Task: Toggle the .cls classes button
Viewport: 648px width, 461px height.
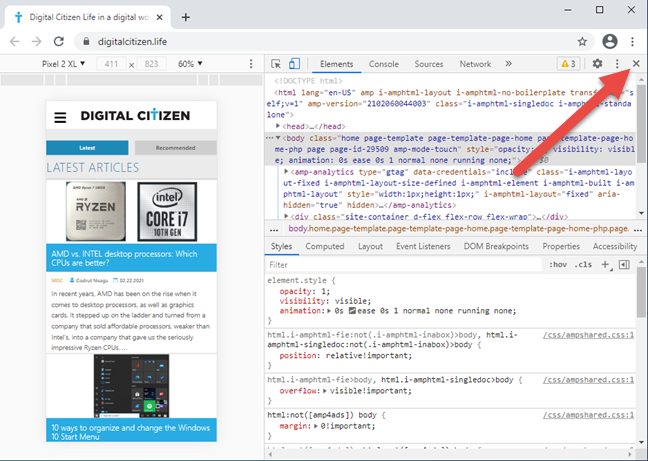Action: pos(583,265)
